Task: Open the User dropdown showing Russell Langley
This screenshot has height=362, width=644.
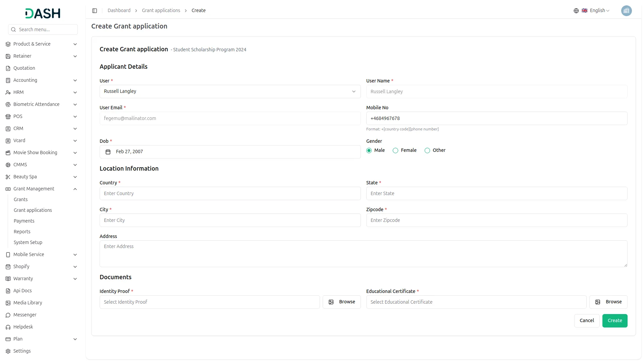Action: pyautogui.click(x=230, y=92)
